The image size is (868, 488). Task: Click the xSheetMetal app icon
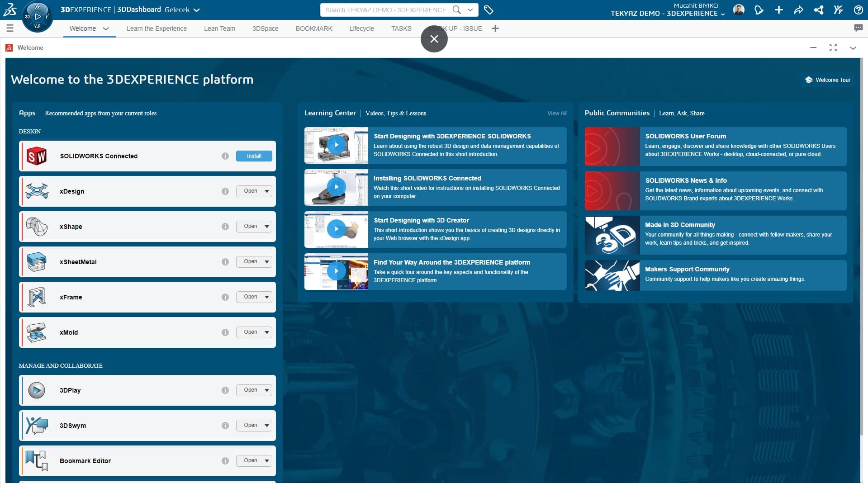click(x=37, y=262)
